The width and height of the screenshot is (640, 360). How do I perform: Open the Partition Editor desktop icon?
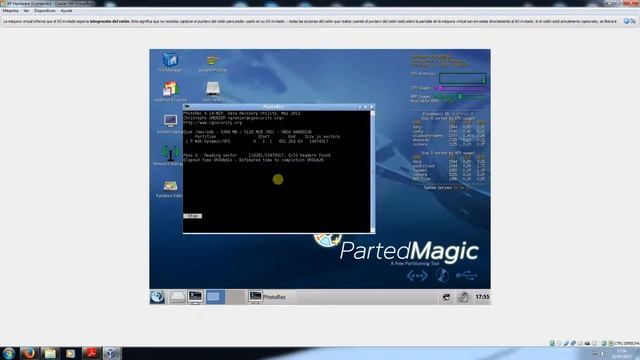[170, 189]
